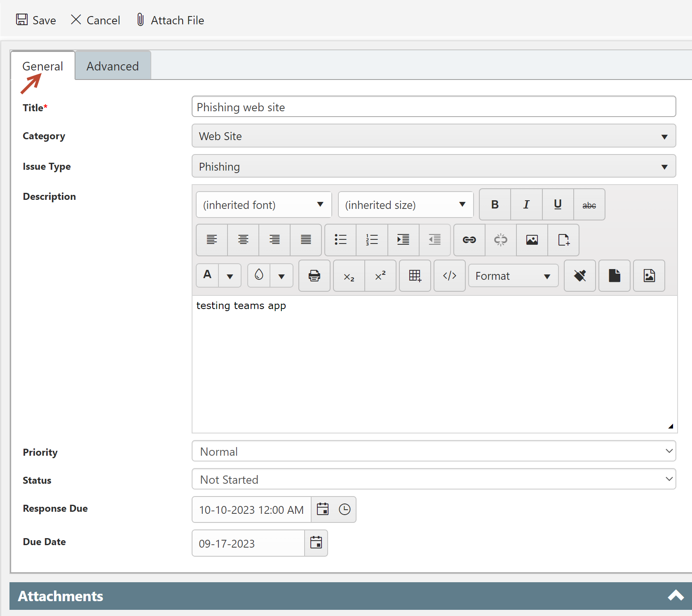Click inside the Title text field
The width and height of the screenshot is (692, 616).
(434, 107)
